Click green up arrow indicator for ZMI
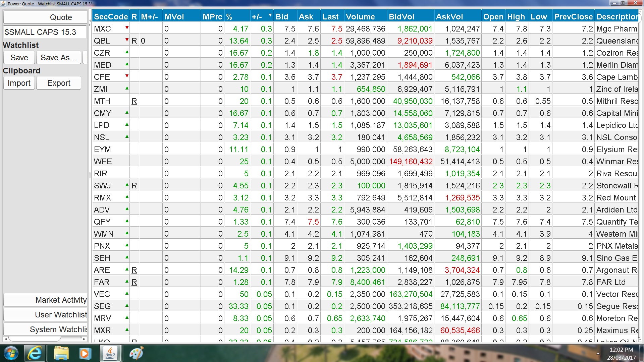Screen dimensions: 644x362 (127, 88)
